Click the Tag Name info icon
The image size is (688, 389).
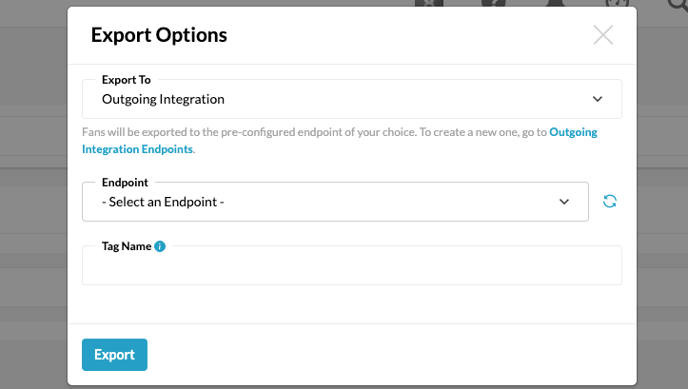click(x=160, y=246)
